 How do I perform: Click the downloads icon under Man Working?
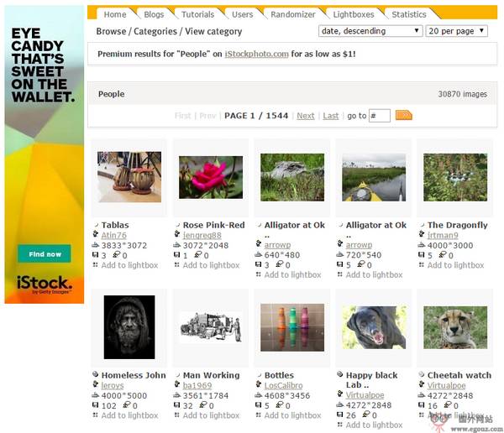coord(176,405)
